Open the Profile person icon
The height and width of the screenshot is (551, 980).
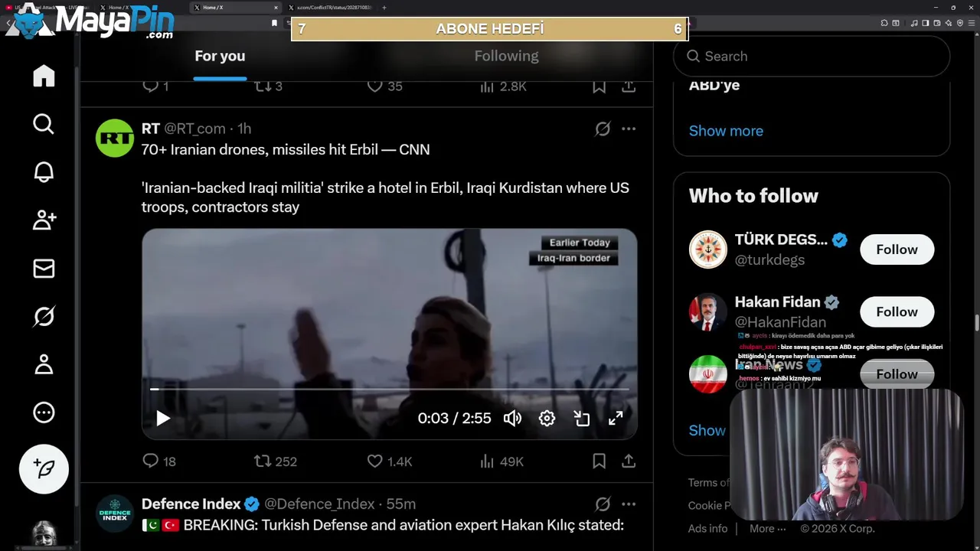coord(44,364)
